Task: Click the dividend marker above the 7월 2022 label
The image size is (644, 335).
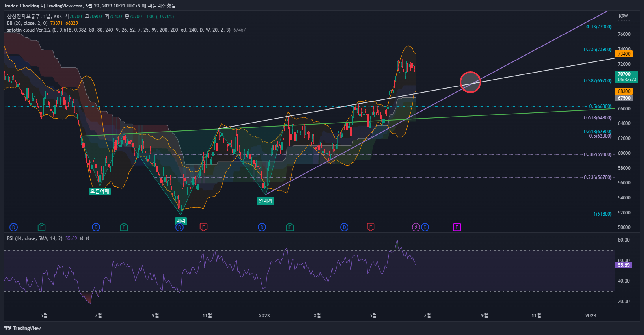Action: click(96, 227)
